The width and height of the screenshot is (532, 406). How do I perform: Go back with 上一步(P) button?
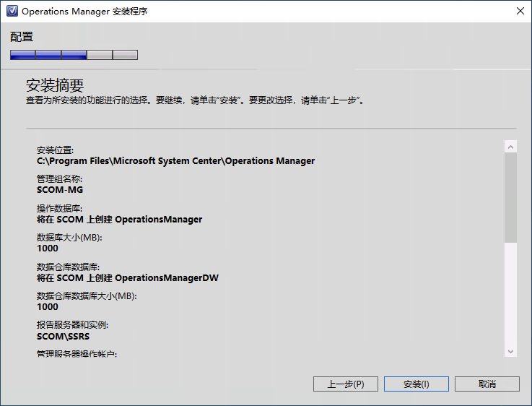(345, 384)
